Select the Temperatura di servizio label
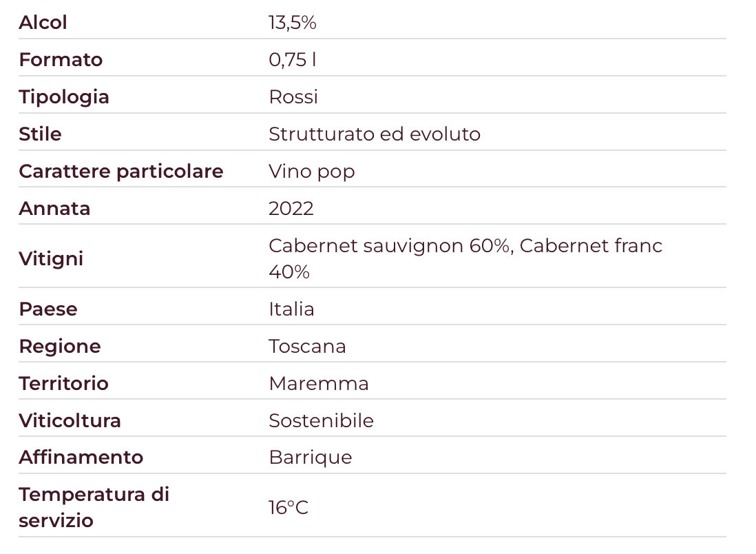 click(94, 507)
